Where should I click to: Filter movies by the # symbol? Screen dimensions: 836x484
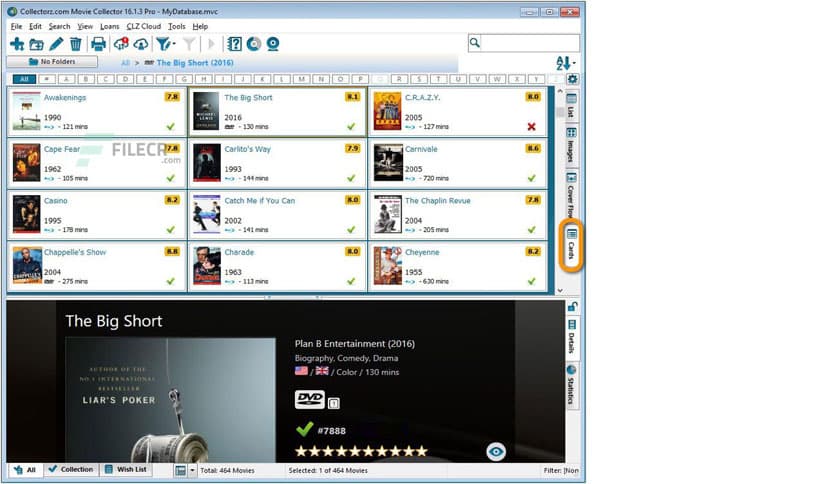coord(47,79)
